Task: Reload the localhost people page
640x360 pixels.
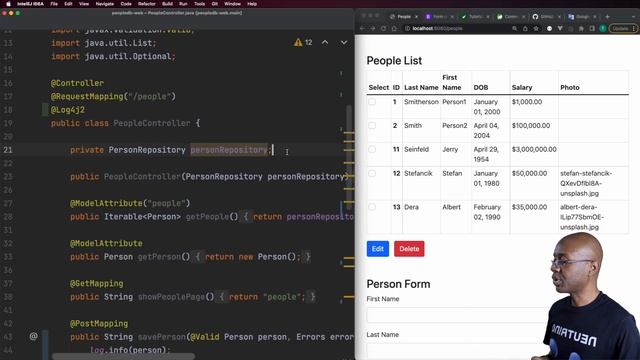Action: click(x=383, y=29)
